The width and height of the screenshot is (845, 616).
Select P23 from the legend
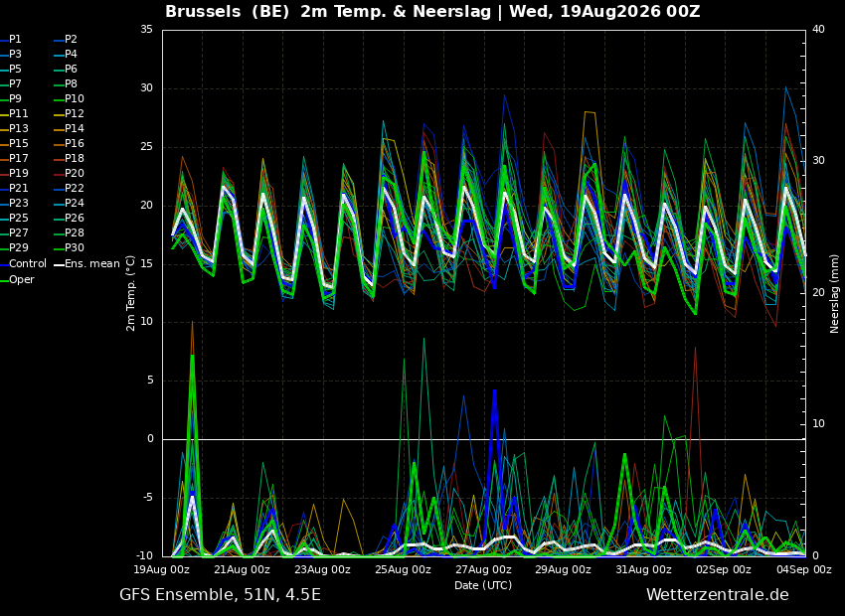[15, 203]
